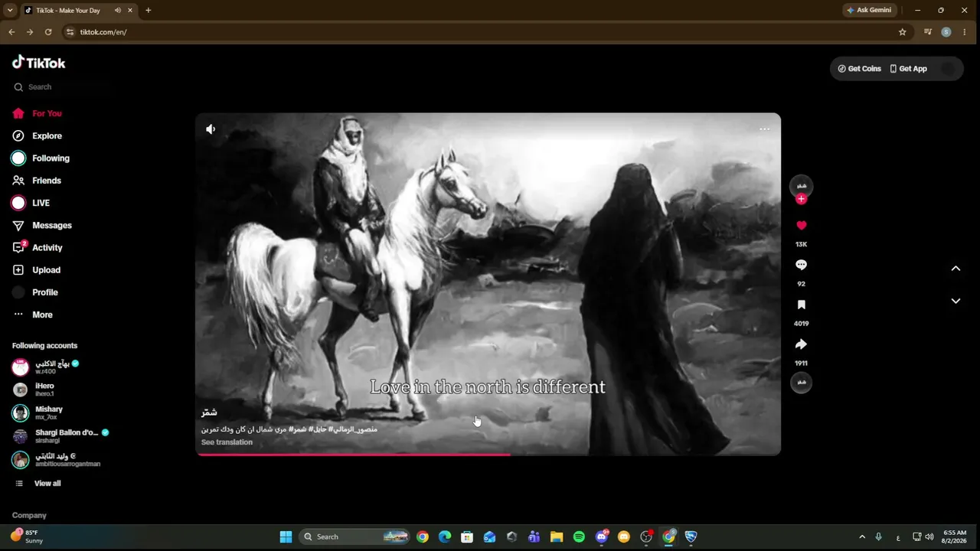
Task: Show hidden system tray icons
Action: (x=862, y=536)
